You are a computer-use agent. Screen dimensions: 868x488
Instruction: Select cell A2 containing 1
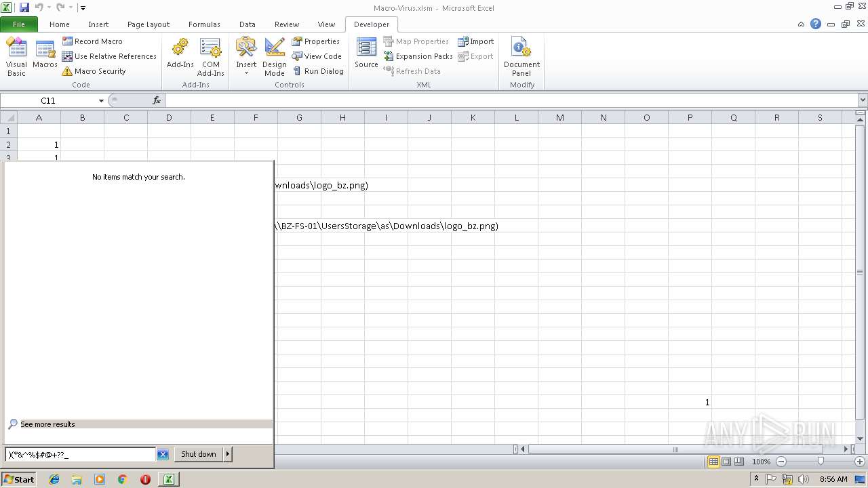click(x=39, y=144)
